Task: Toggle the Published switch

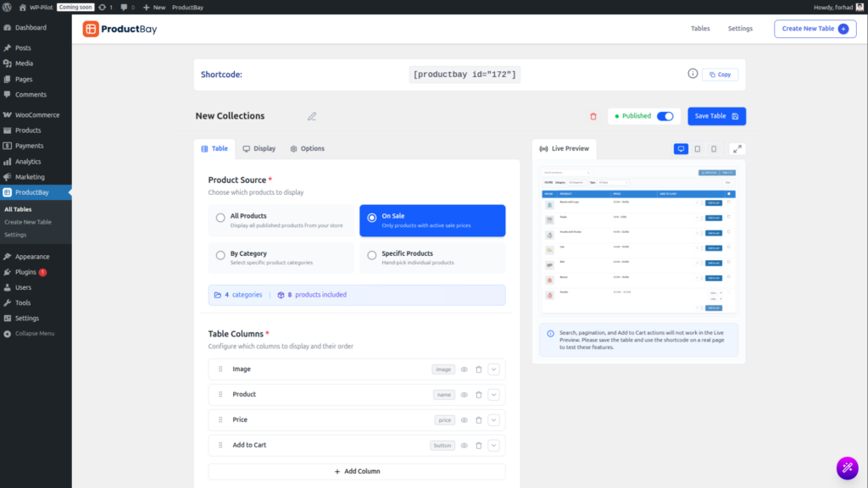Action: click(665, 116)
